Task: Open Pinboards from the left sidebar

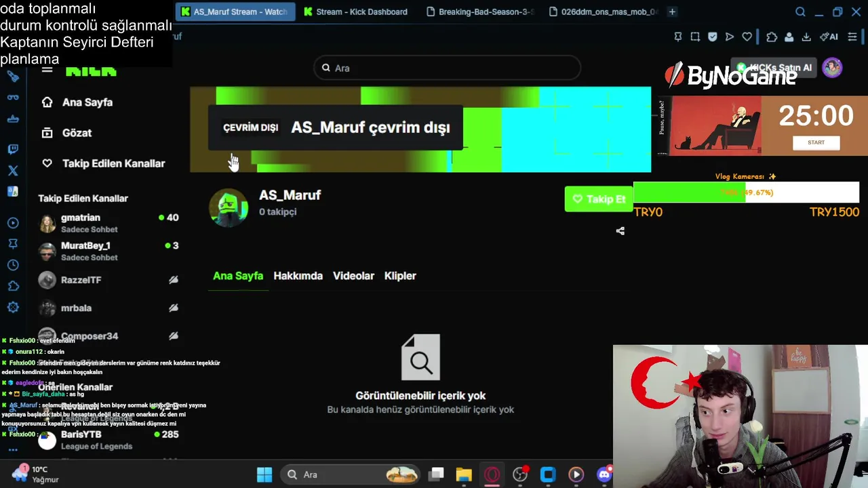Action: (x=13, y=244)
